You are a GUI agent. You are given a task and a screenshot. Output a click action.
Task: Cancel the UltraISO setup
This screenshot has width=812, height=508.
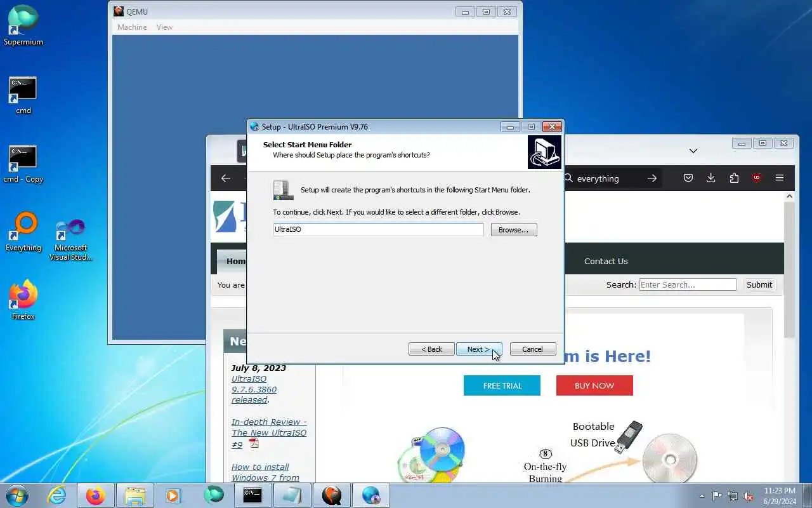click(x=533, y=349)
